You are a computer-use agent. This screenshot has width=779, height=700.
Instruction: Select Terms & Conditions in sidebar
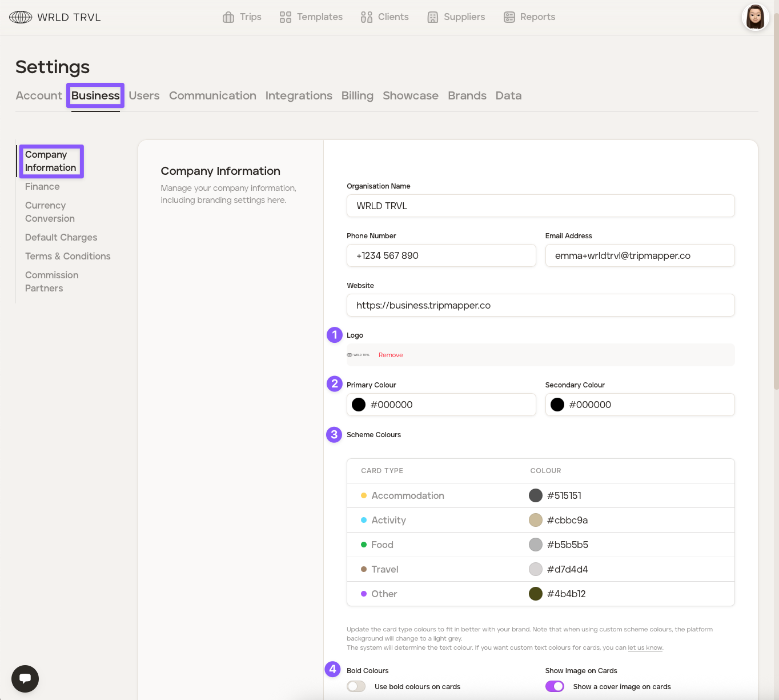[68, 256]
